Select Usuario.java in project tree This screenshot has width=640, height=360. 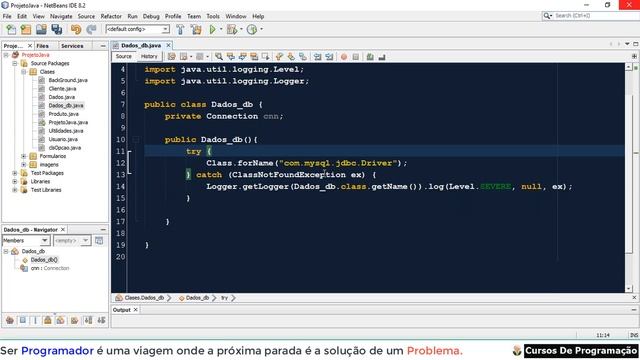pyautogui.click(x=63, y=139)
